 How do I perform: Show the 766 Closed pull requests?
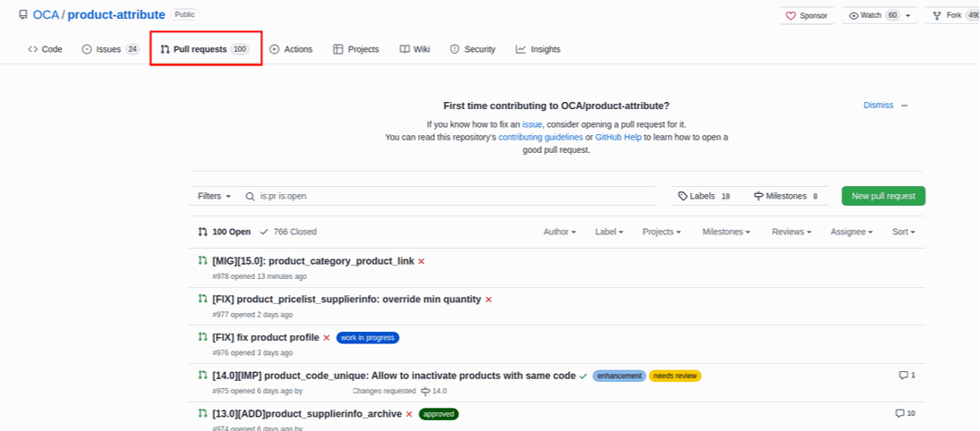pos(288,232)
